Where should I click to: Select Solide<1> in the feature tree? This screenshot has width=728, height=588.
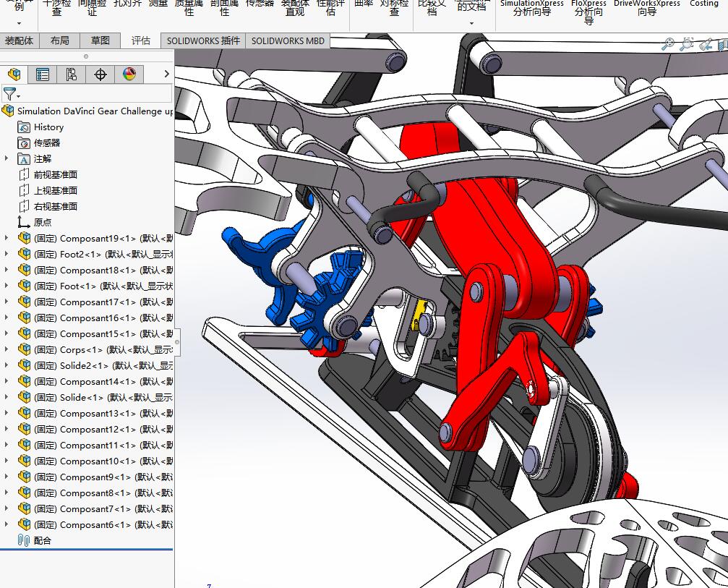coord(95,397)
